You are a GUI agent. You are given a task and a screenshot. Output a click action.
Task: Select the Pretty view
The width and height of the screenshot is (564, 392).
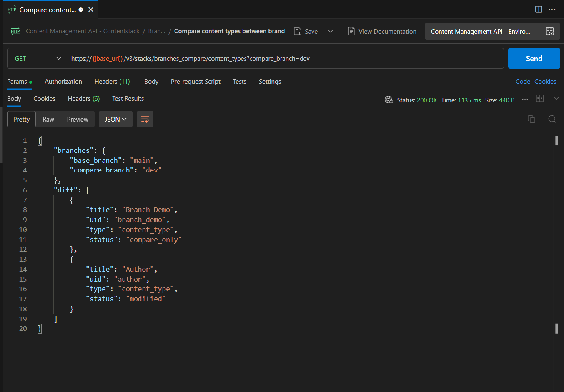(21, 120)
